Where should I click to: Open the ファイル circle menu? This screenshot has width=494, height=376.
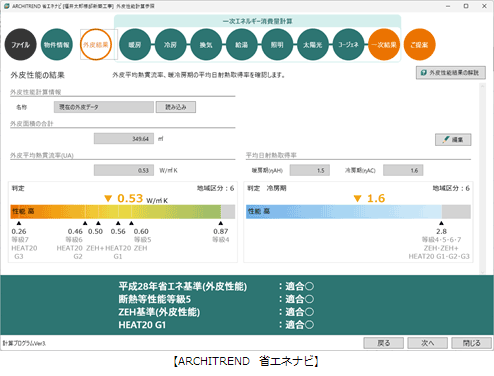[20, 44]
